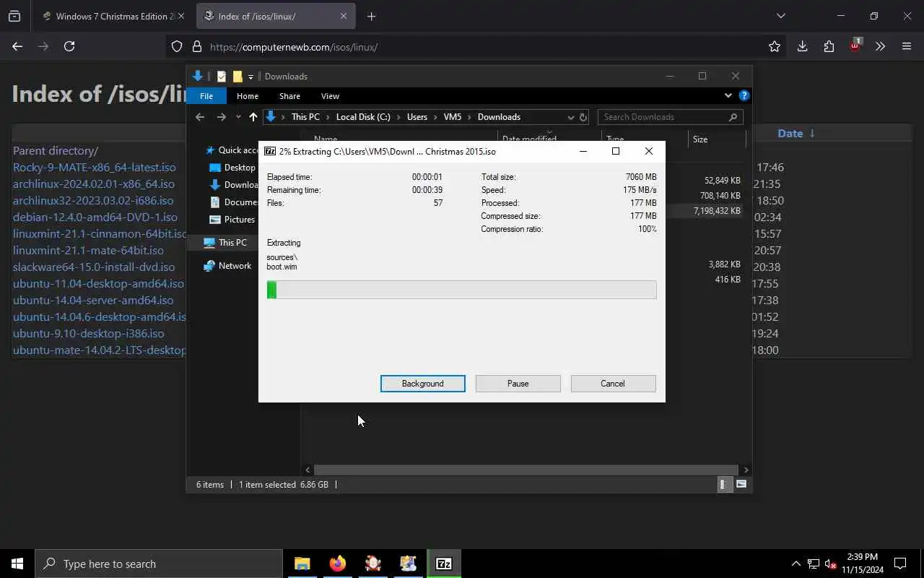Select This PC in the navigation pane
The height and width of the screenshot is (578, 924).
[226, 243]
